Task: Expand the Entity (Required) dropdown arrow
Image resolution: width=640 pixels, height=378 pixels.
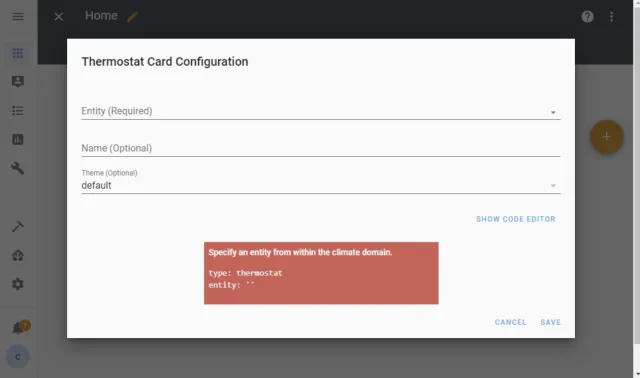Action: click(553, 112)
